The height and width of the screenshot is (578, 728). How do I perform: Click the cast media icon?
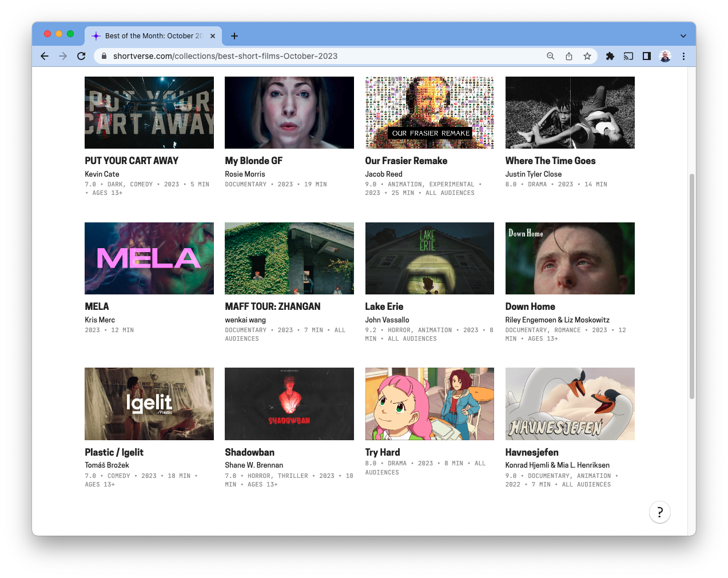pyautogui.click(x=628, y=56)
